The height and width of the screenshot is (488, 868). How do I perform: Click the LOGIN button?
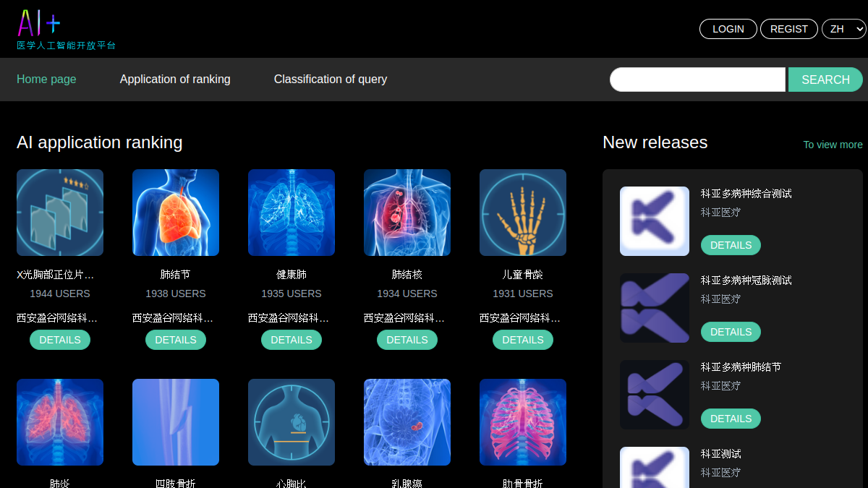tap(728, 29)
